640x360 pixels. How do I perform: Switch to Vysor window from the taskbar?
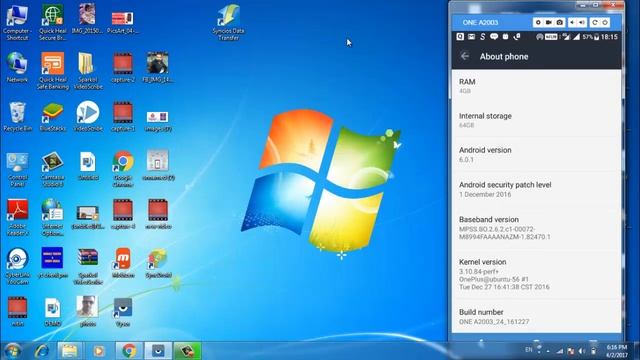point(158,351)
